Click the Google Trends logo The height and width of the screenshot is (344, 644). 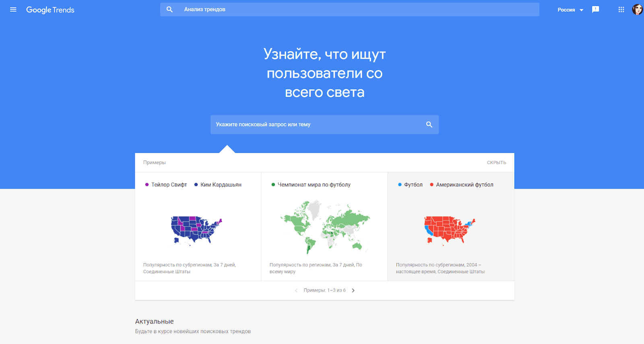(x=50, y=10)
